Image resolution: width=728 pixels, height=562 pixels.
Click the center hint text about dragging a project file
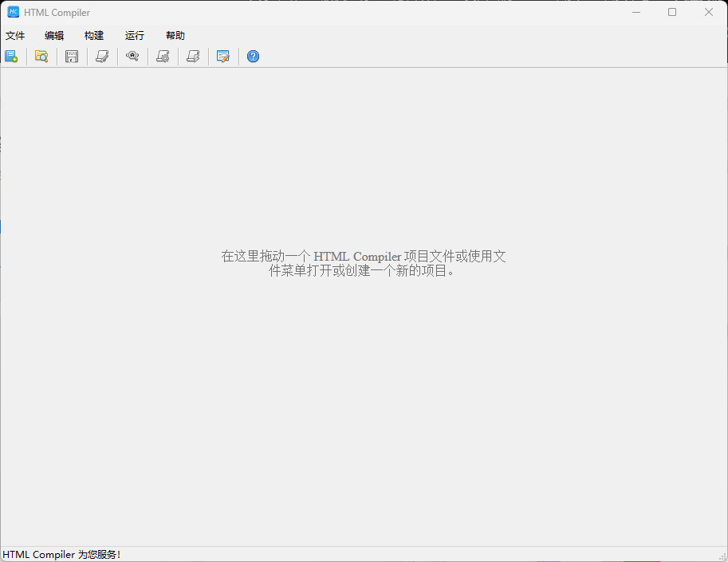[x=363, y=263]
